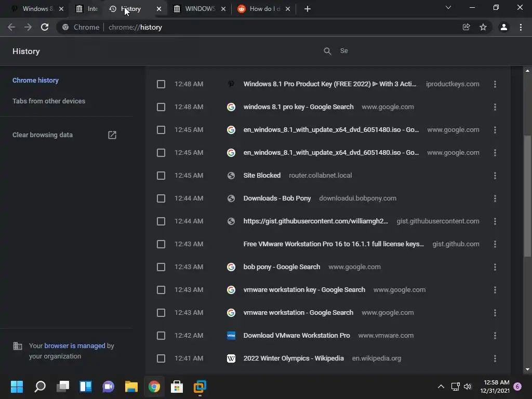Open Clear browsing data external link icon
Image resolution: width=532 pixels, height=399 pixels.
112,135
